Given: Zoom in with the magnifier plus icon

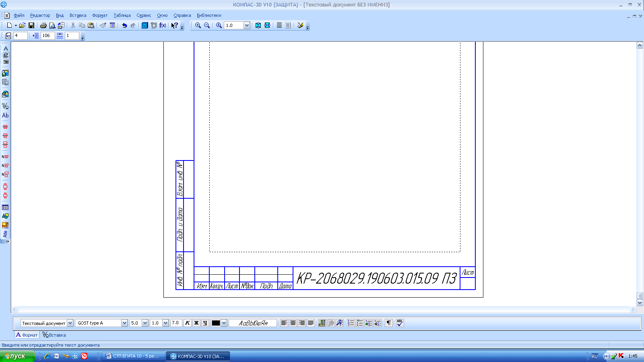Looking at the screenshot, I should coord(198,25).
